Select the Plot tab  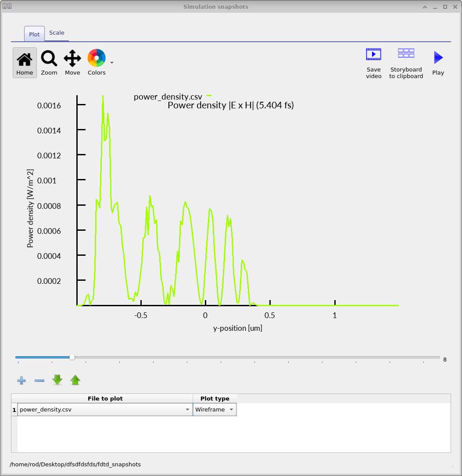click(x=34, y=34)
